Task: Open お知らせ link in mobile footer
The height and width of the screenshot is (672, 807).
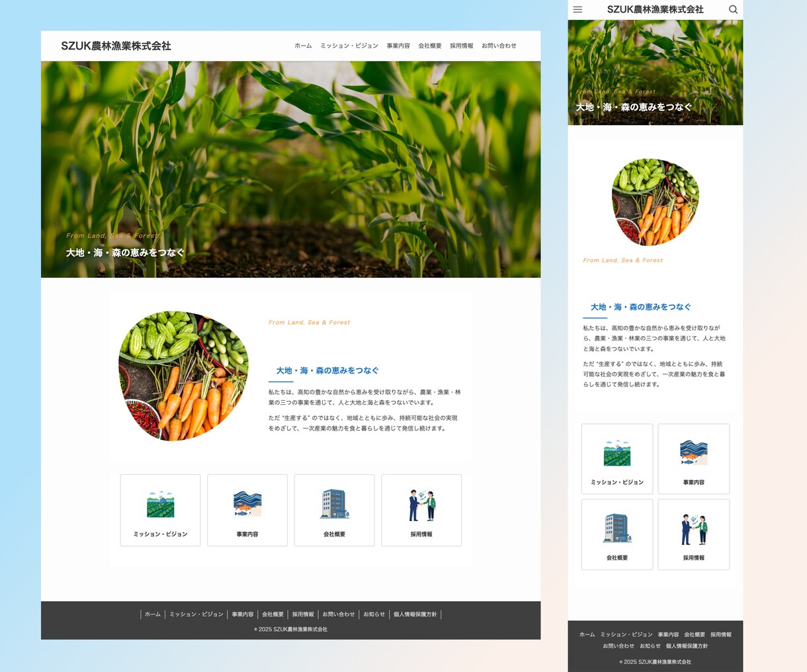Action: tap(650, 646)
